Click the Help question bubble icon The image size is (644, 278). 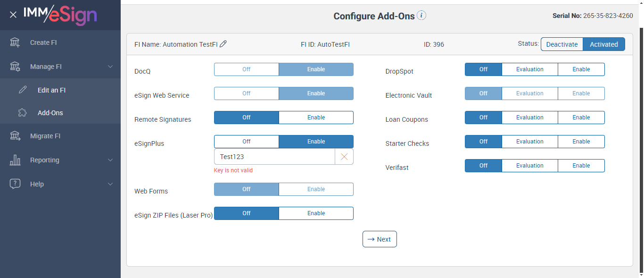click(x=15, y=184)
